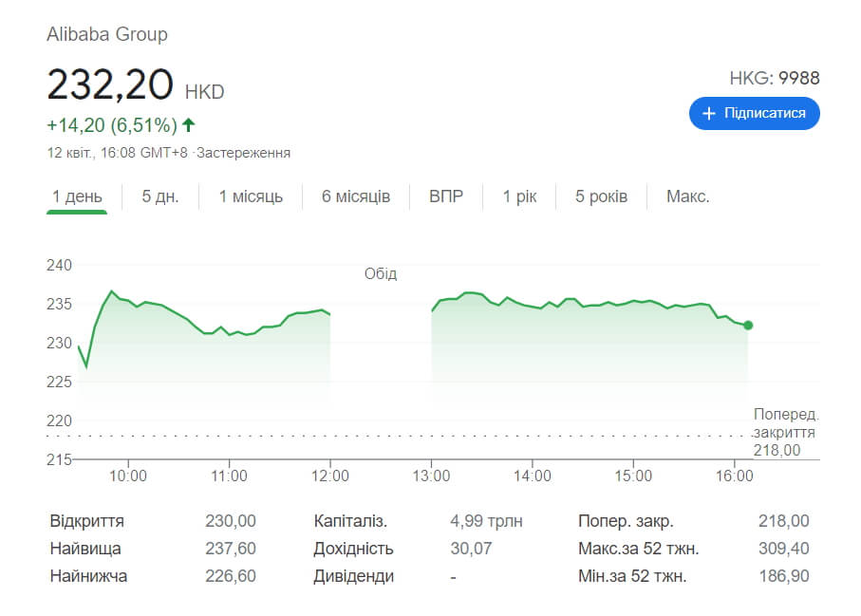Image resolution: width=861 pixels, height=616 pixels.
Task: Show the 1 рік chart
Action: pos(519,196)
